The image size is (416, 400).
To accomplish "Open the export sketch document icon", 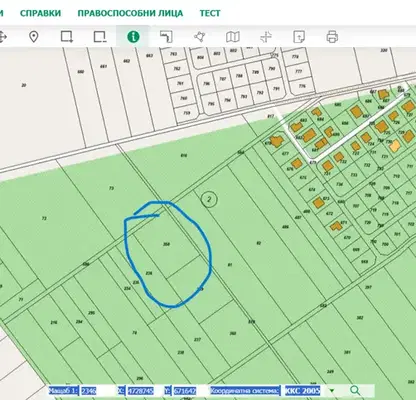I will pos(299,37).
